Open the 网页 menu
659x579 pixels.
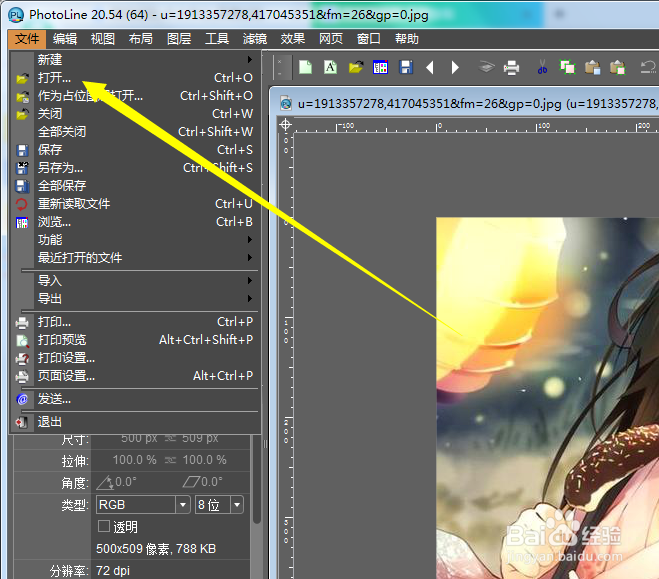331,39
